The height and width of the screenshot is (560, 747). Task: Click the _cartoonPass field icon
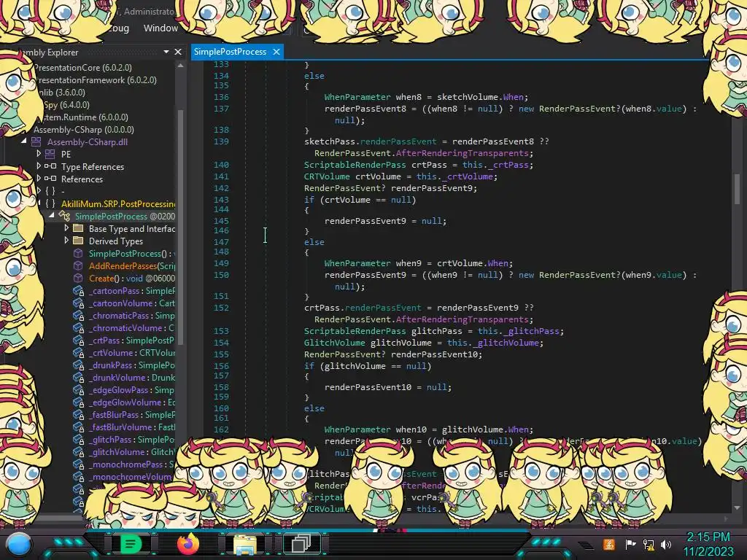(x=78, y=291)
